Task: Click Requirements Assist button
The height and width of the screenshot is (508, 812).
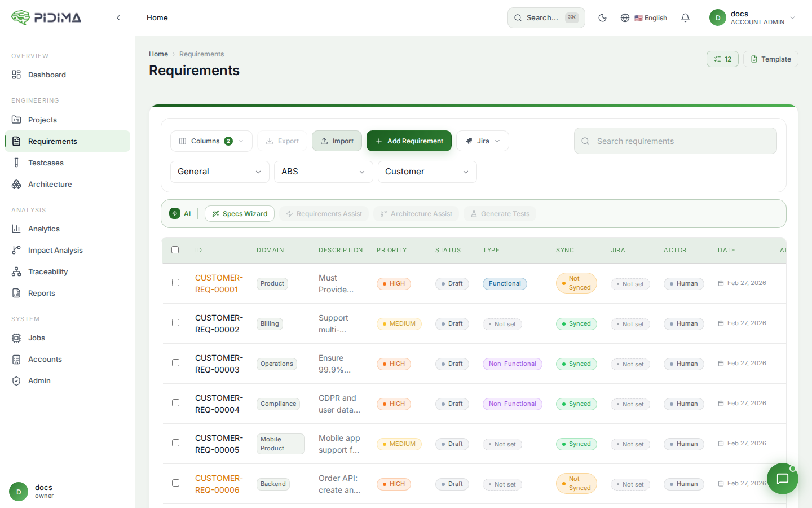Action: pyautogui.click(x=324, y=214)
